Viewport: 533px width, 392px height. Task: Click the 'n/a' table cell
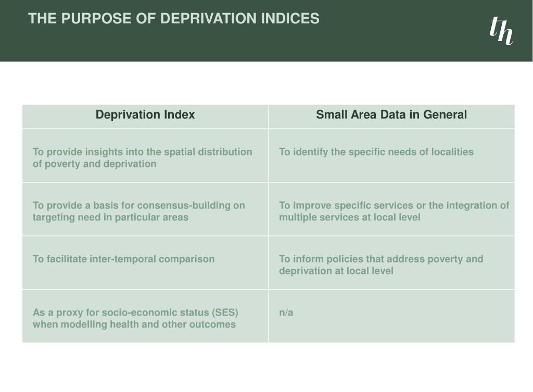click(391, 316)
